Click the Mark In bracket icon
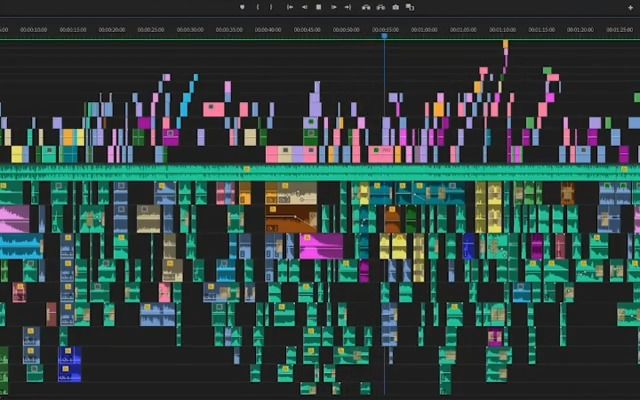 click(258, 7)
